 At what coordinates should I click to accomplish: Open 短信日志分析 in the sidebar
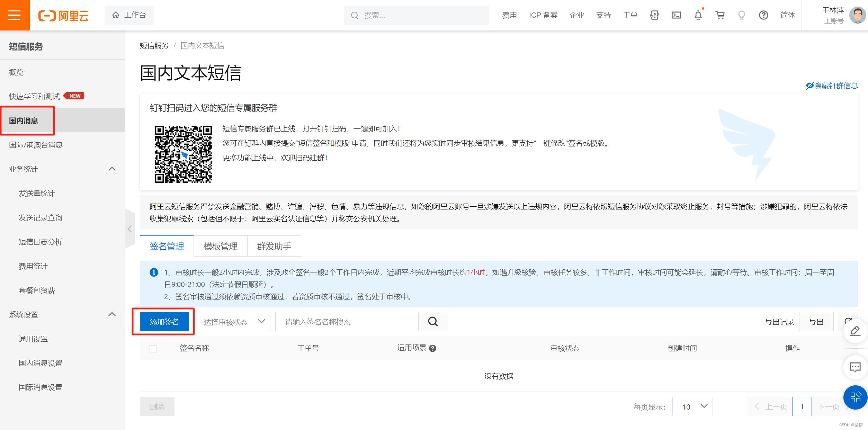(41, 242)
